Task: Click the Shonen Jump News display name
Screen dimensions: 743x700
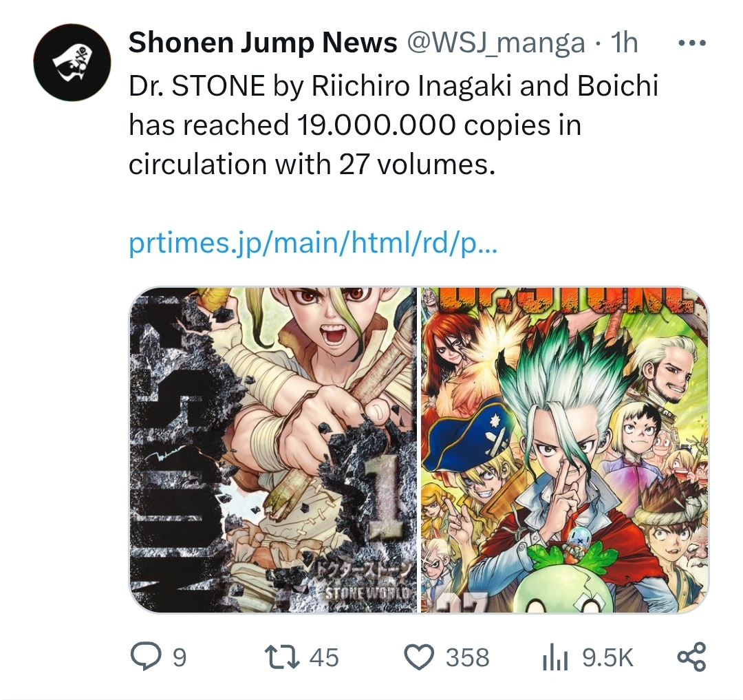Action: point(263,43)
